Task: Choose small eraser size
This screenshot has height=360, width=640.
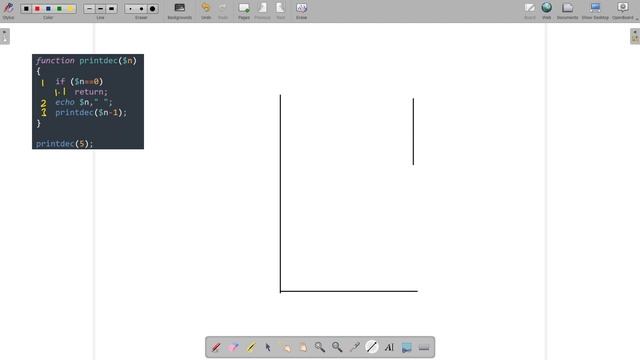Action: 130,9
